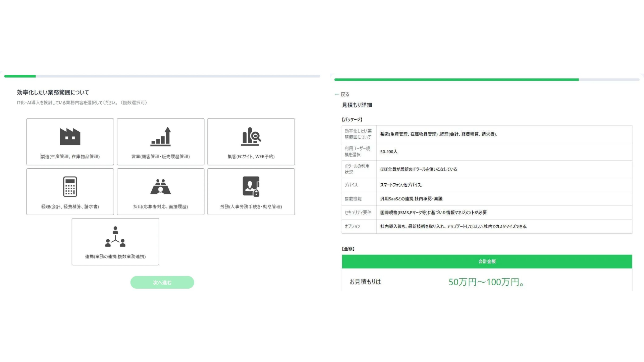
Task: Click the labor management locked profile icon
Action: click(251, 186)
